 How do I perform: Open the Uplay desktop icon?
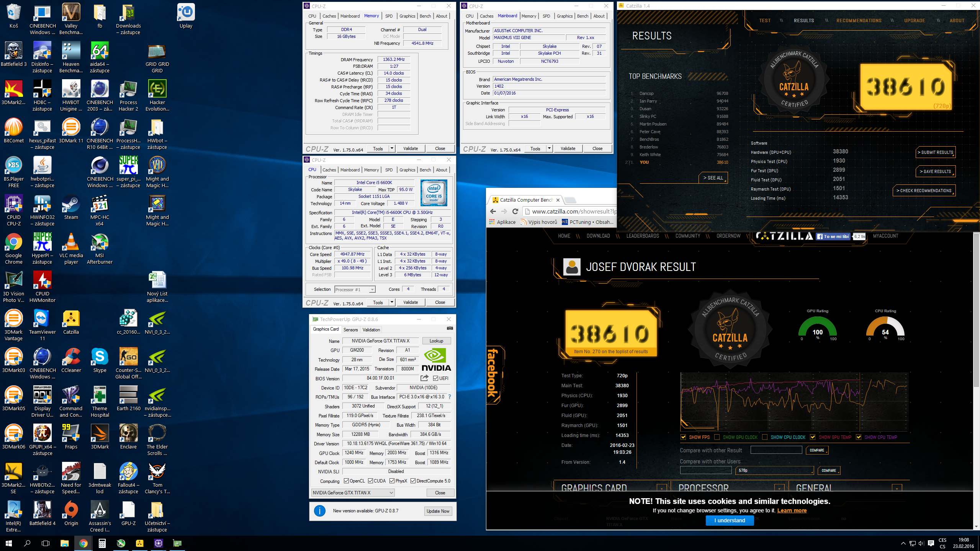coord(186,16)
